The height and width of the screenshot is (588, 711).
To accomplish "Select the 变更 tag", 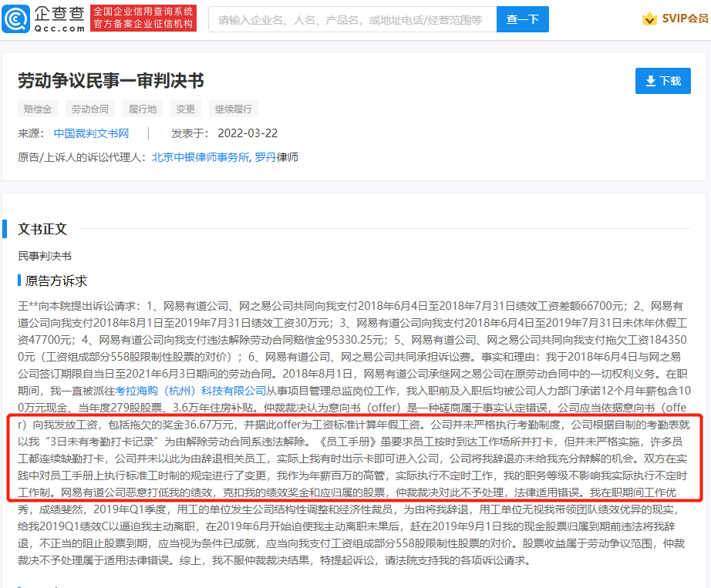I will [185, 109].
